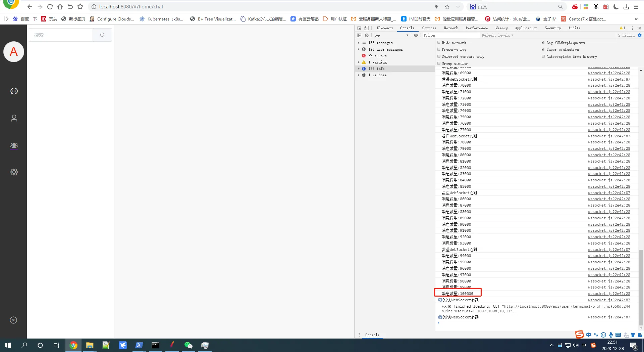Enable the Preserve log checkbox
The image size is (644, 352).
point(439,49)
